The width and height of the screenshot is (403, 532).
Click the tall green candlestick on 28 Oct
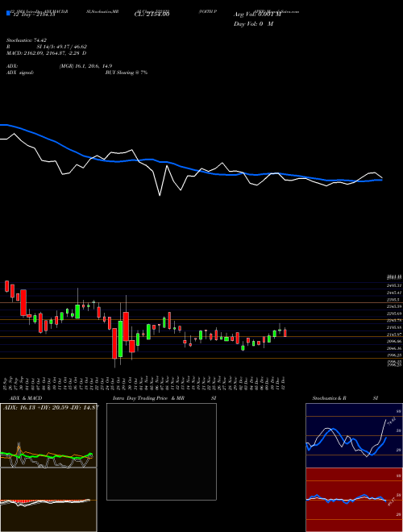120,339
